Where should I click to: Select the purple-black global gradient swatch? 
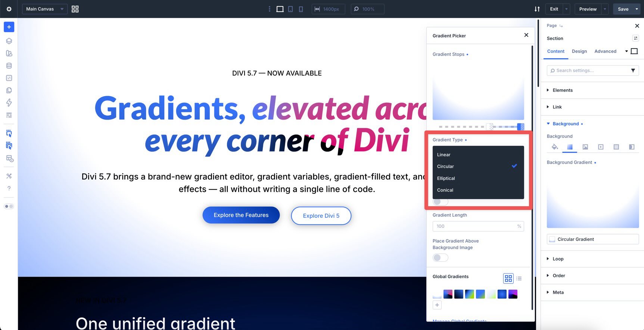[x=513, y=294]
